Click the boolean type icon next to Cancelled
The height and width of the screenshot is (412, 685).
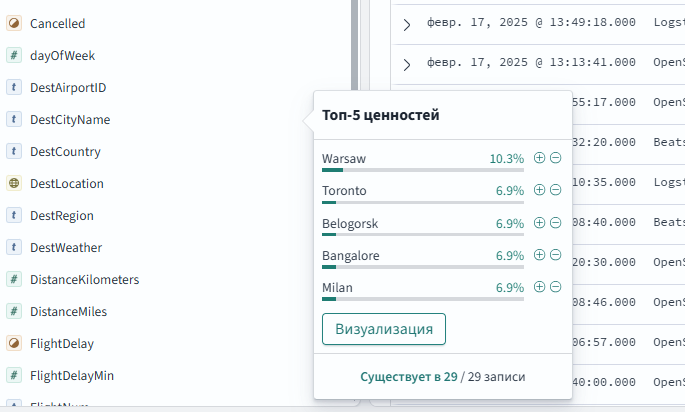tap(14, 23)
